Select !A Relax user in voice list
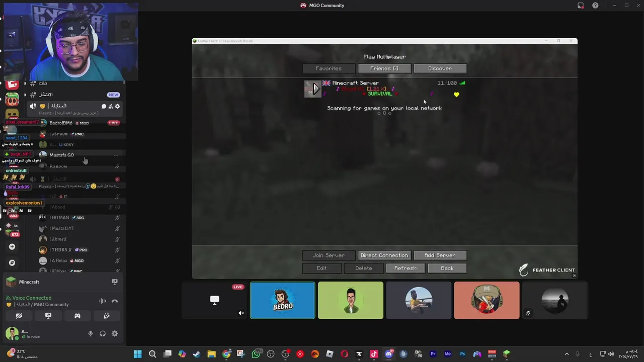This screenshot has width=644, height=362. pyautogui.click(x=75, y=260)
